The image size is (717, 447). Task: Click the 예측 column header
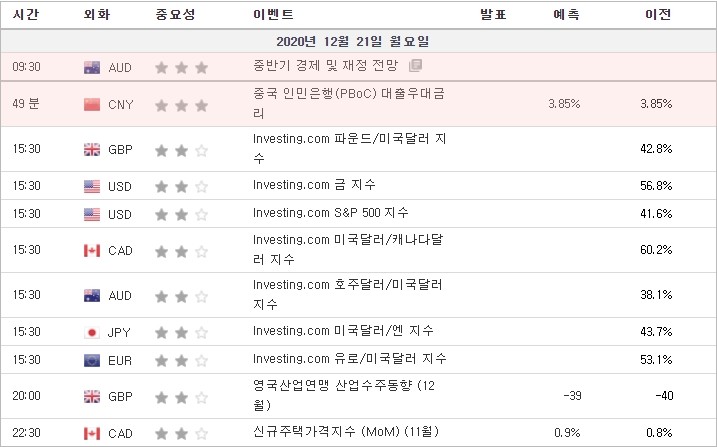tap(566, 15)
